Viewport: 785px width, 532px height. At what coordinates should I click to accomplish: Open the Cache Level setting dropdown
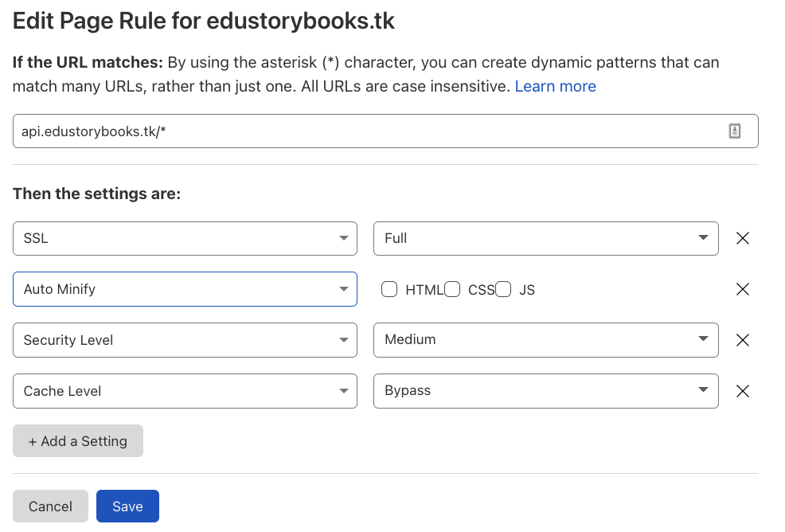[x=185, y=391]
